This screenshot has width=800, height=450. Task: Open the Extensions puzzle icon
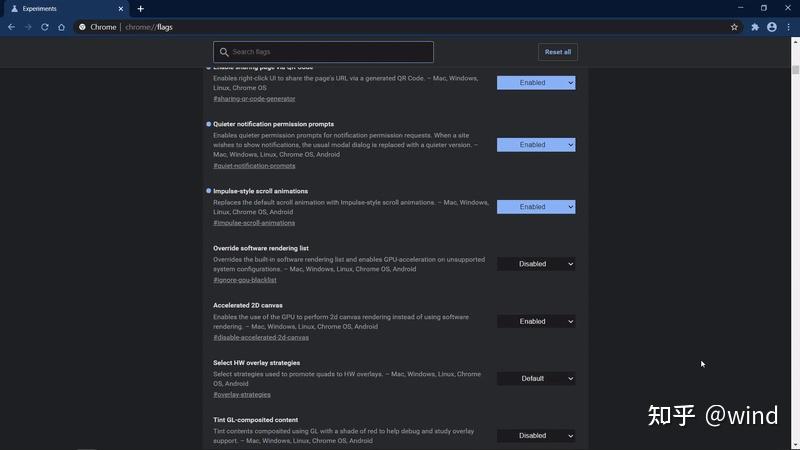tap(755, 27)
